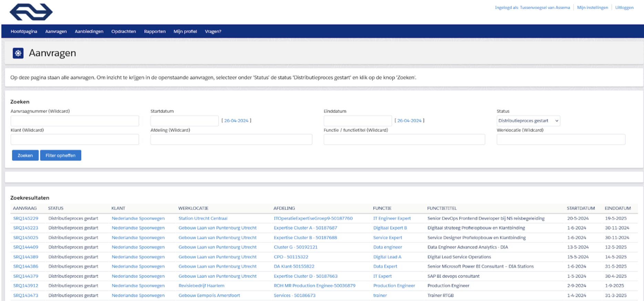Image resolution: width=644 pixels, height=301 pixels.
Task: Select 'SAP BI devops consultant' title cell
Action: pos(453,276)
